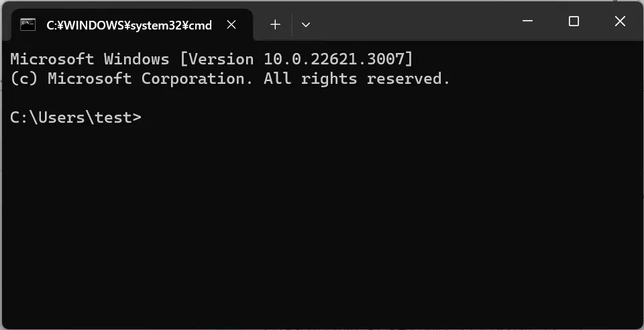Click the word Microsoft in first line
The width and height of the screenshot is (644, 330).
[x=52, y=59]
